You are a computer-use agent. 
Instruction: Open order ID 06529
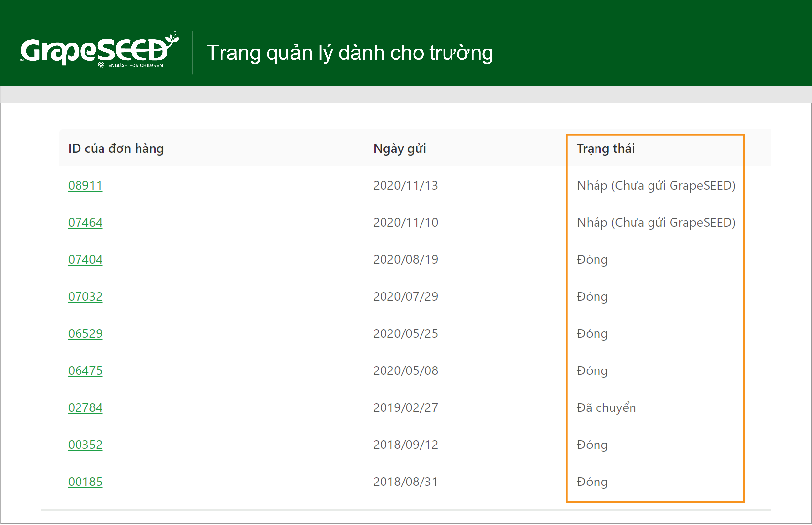[85, 333]
